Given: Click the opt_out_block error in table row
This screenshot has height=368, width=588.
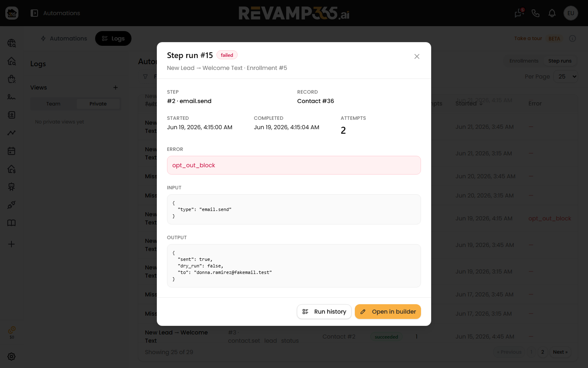Looking at the screenshot, I should 550,219.
